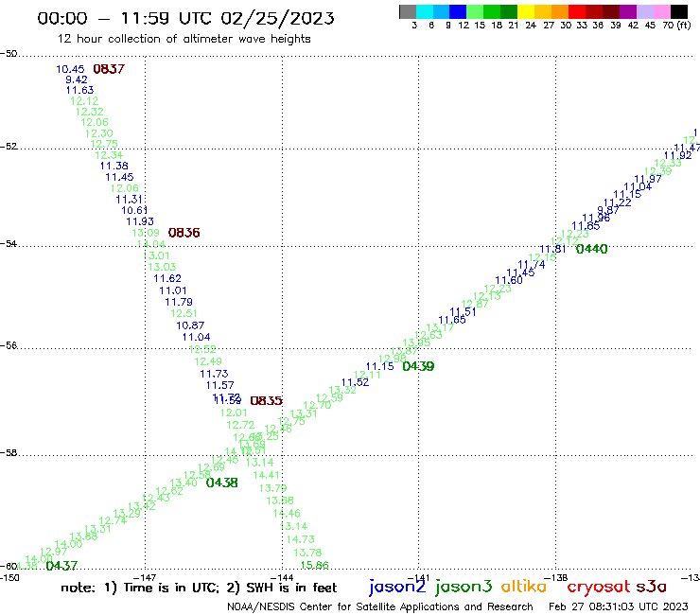
Task: Click the black swatch at legend end
Action: click(x=678, y=11)
